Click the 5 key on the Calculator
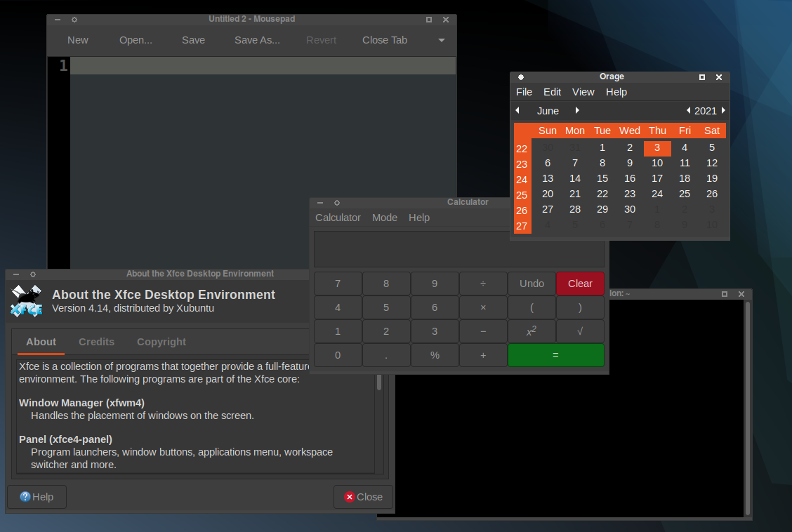Screen dimensions: 792x532 [x=386, y=307]
